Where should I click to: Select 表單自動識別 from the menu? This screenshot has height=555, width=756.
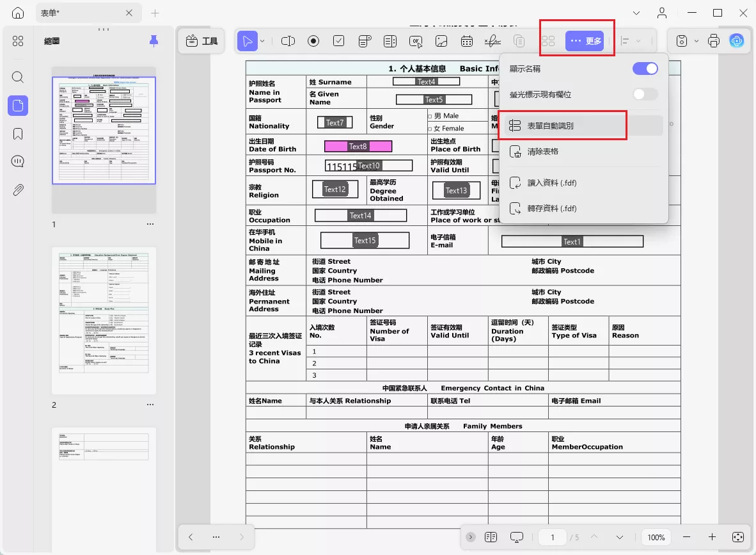[583, 125]
